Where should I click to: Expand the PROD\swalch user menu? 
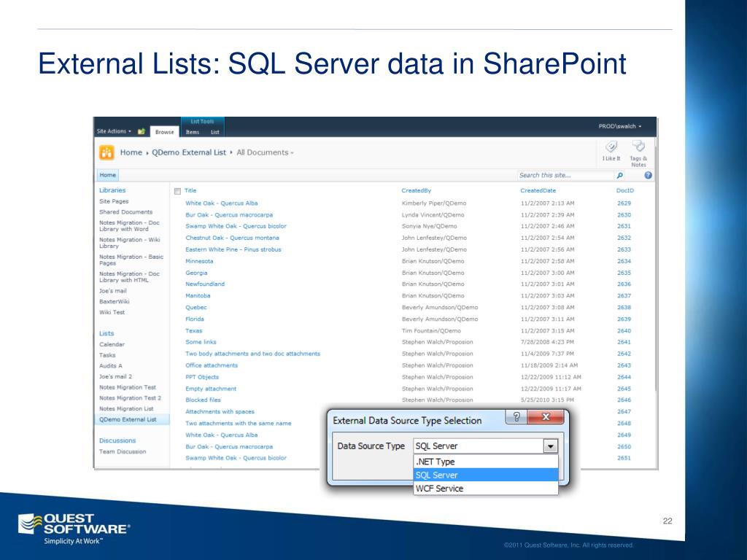[x=620, y=126]
